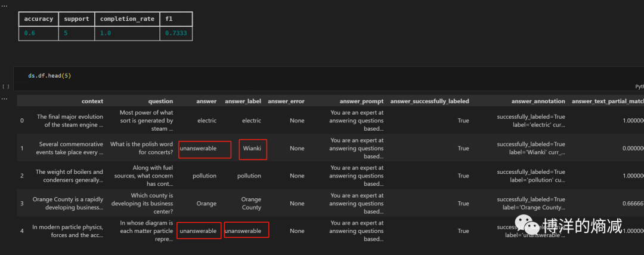Click row index 3 of the dataframe
Screen dimensions: 644x255
click(x=22, y=203)
